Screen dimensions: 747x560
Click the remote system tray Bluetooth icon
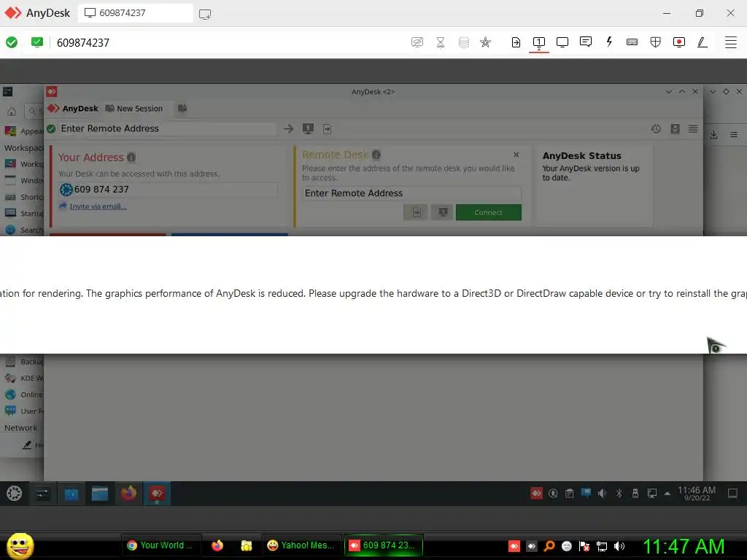[619, 494]
